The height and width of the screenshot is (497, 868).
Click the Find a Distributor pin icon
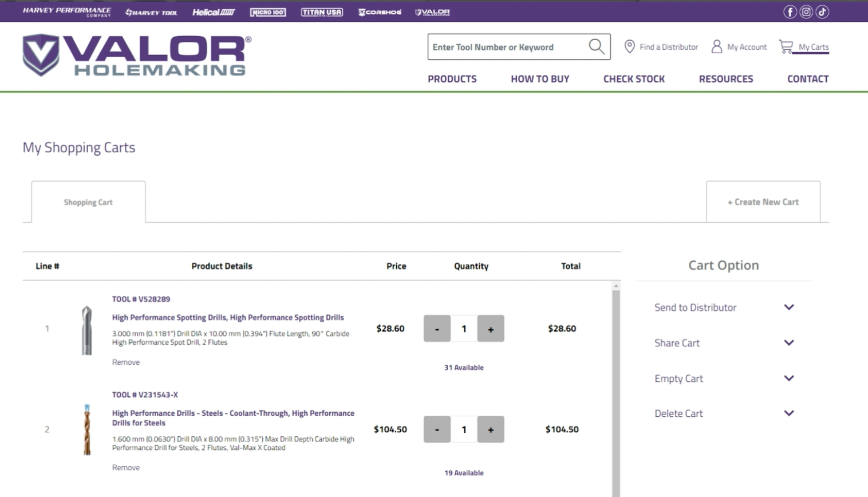(629, 47)
